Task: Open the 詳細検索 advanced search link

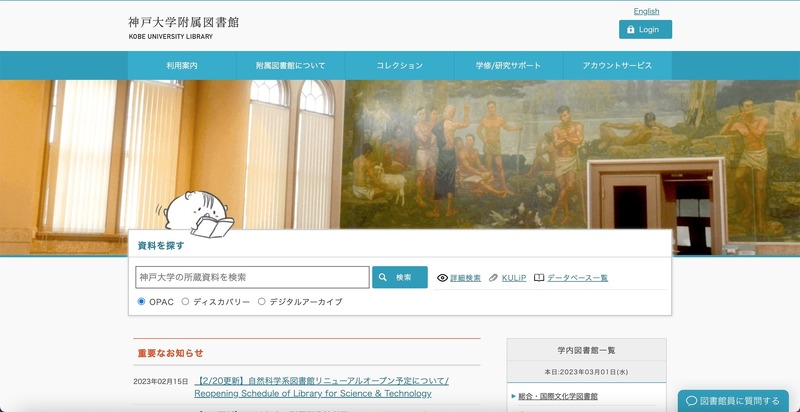Action: pyautogui.click(x=465, y=278)
